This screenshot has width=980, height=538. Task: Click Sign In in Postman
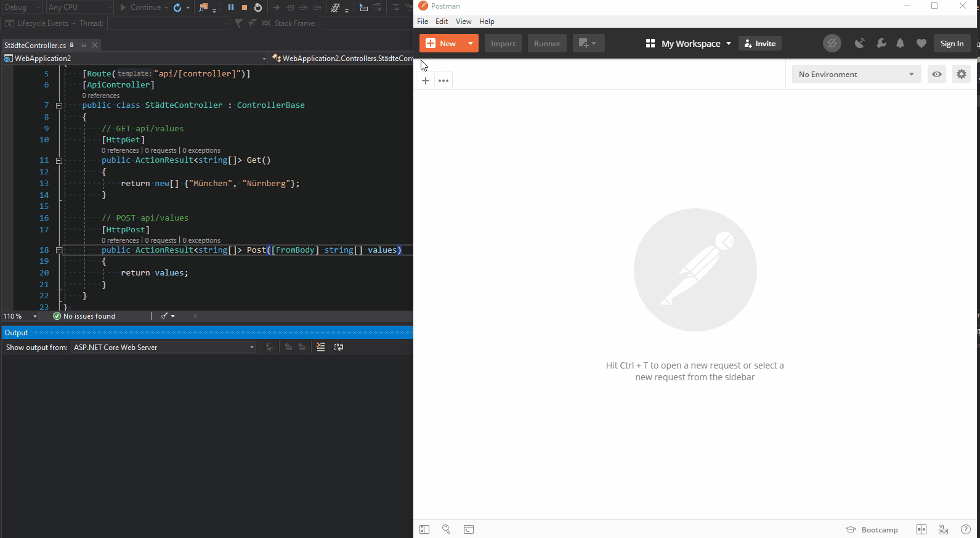pyautogui.click(x=952, y=43)
